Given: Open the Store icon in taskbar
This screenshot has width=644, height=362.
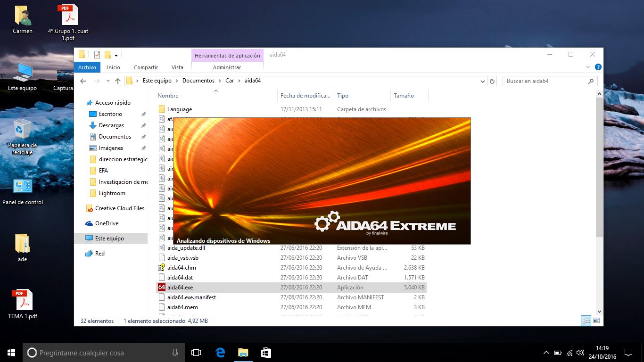Looking at the screenshot, I should (x=266, y=353).
